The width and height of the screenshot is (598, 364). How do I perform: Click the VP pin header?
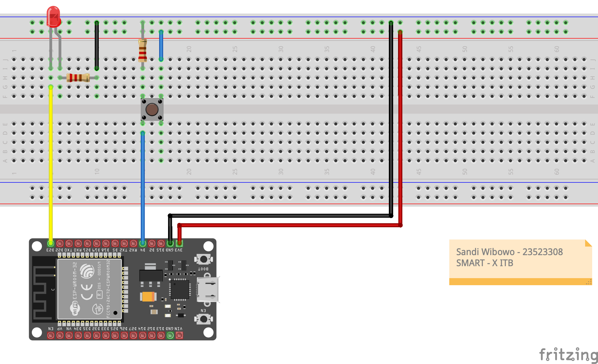[60, 335]
